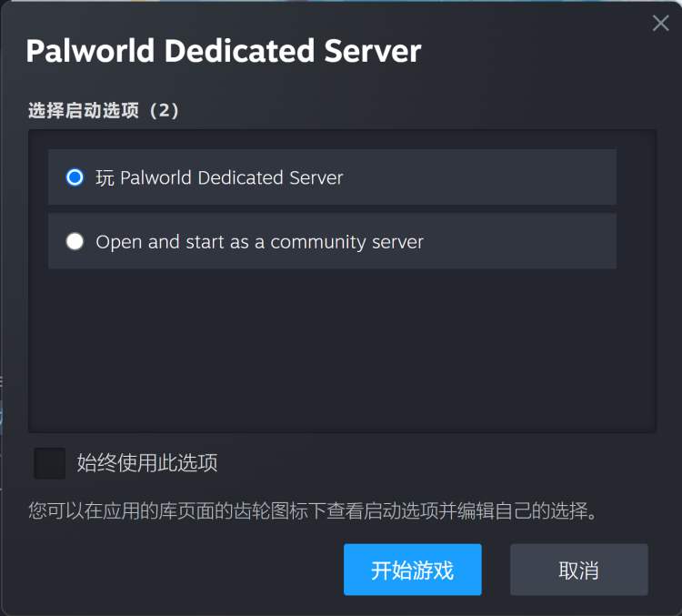This screenshot has width=682, height=616.
Task: Click the word 'Server' in the first option
Action: pyautogui.click(x=316, y=177)
